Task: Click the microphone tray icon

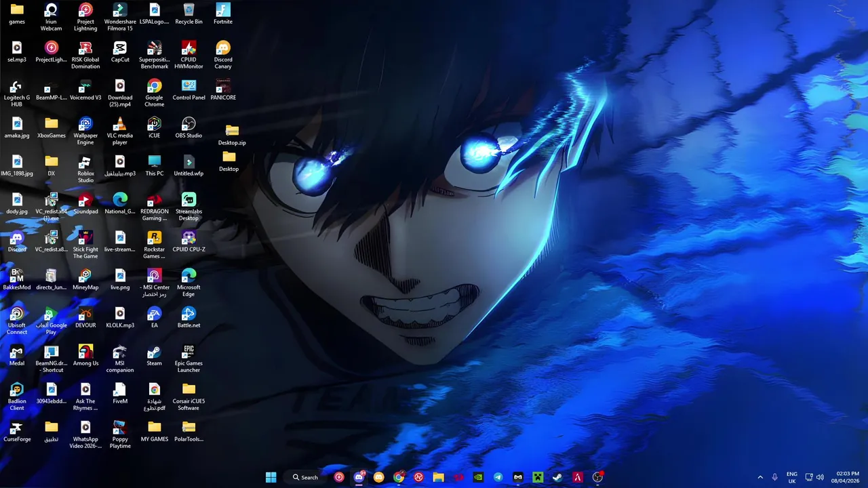Action: click(x=775, y=477)
